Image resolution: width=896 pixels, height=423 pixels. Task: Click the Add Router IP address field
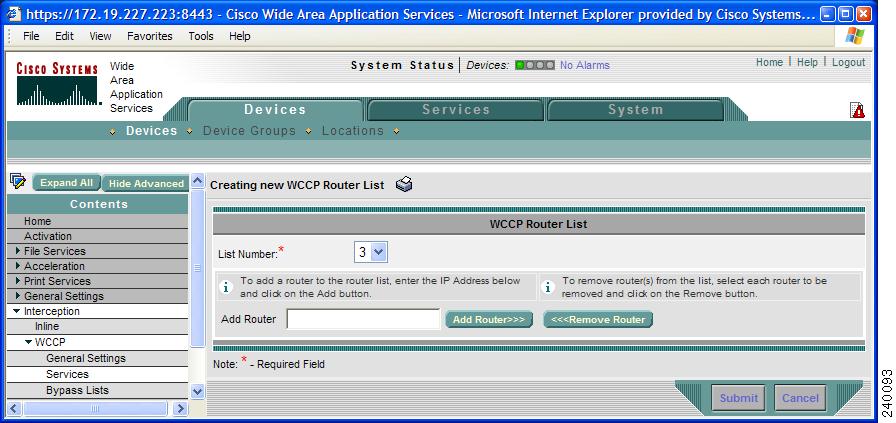pyautogui.click(x=363, y=319)
